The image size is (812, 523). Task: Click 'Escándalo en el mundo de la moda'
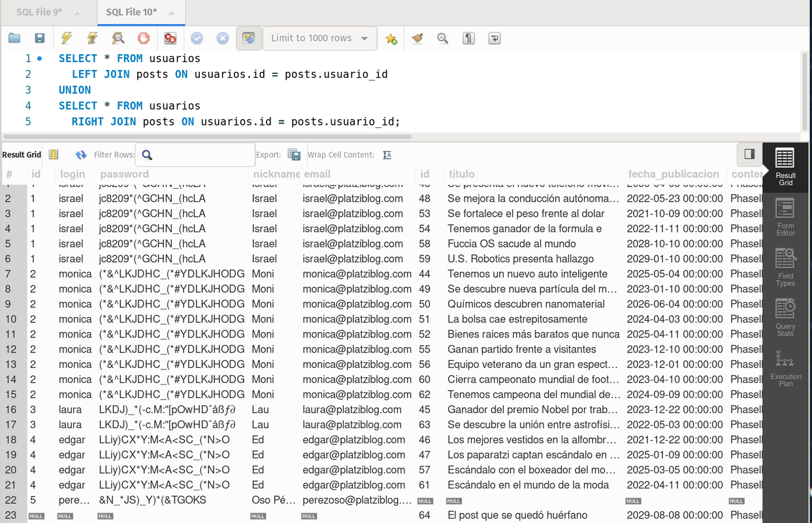pos(528,485)
